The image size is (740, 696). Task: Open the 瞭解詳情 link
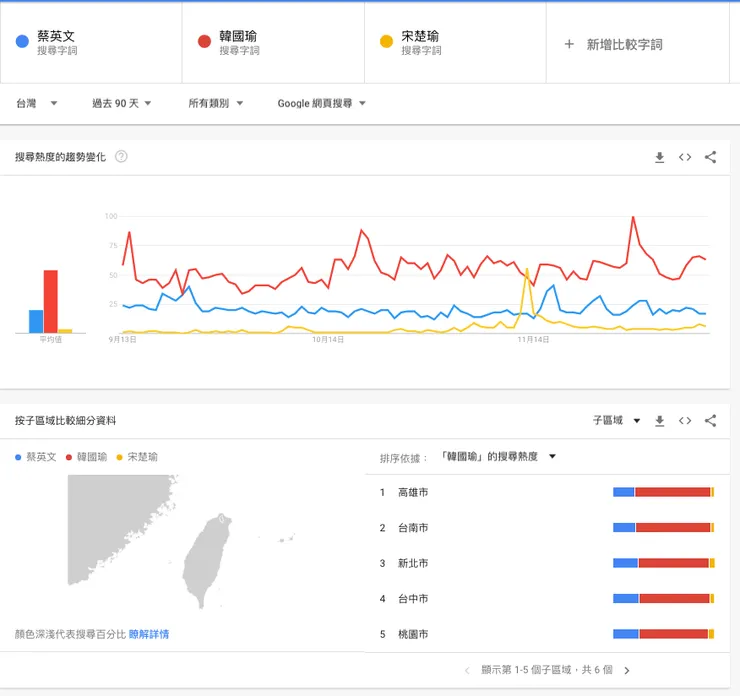tap(149, 634)
